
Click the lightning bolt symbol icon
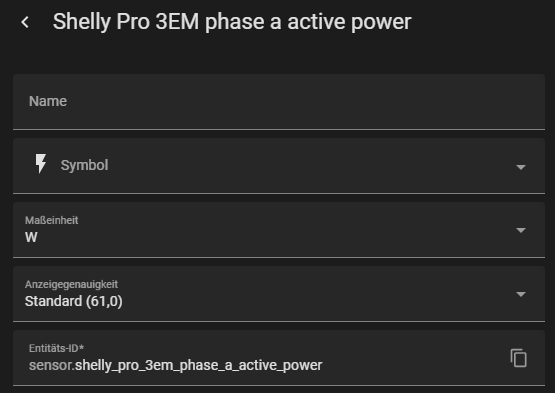[41, 164]
